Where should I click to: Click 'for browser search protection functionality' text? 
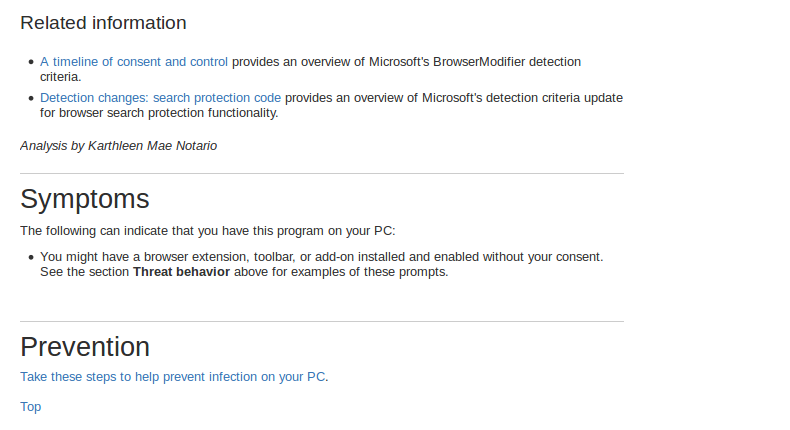(159, 112)
